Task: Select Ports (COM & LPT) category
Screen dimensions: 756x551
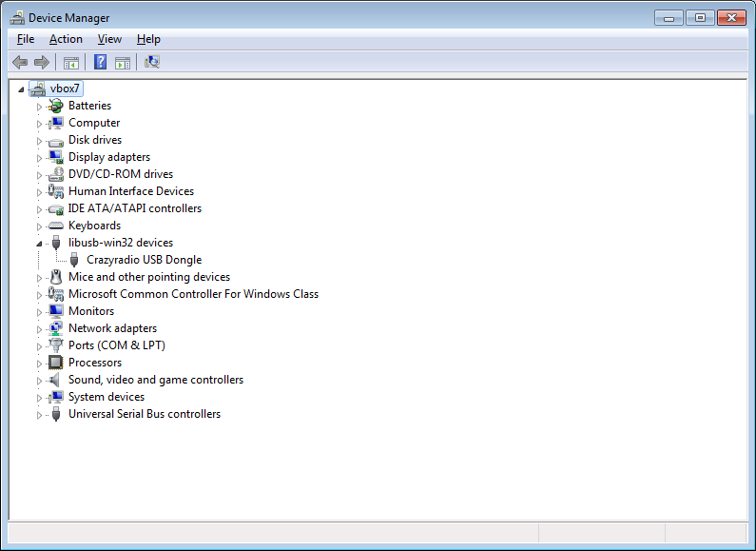Action: pyautogui.click(x=116, y=345)
